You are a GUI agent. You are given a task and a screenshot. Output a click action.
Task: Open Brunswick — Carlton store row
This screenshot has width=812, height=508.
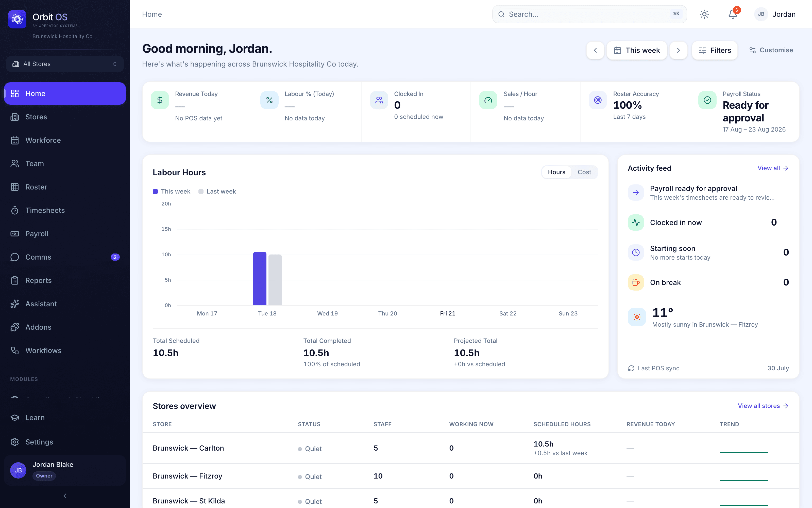[471, 448]
